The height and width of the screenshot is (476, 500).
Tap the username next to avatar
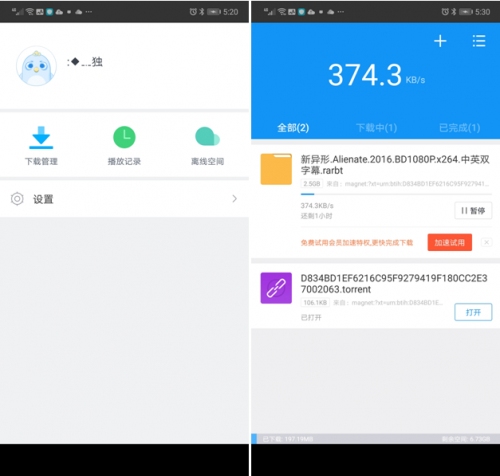click(x=85, y=62)
